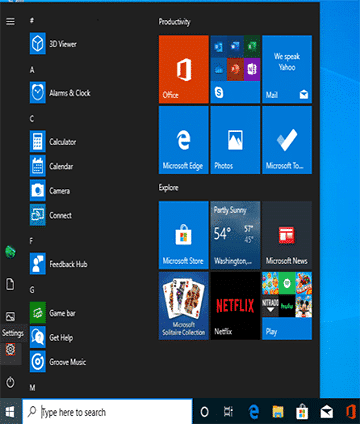Open the Mail tile
360x424 pixels.
coord(287,69)
